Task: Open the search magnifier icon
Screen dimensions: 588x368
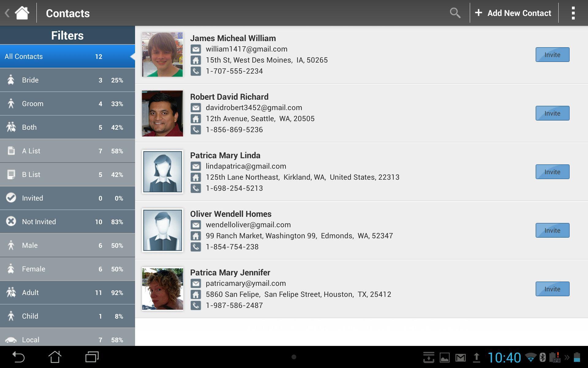Action: pos(455,13)
